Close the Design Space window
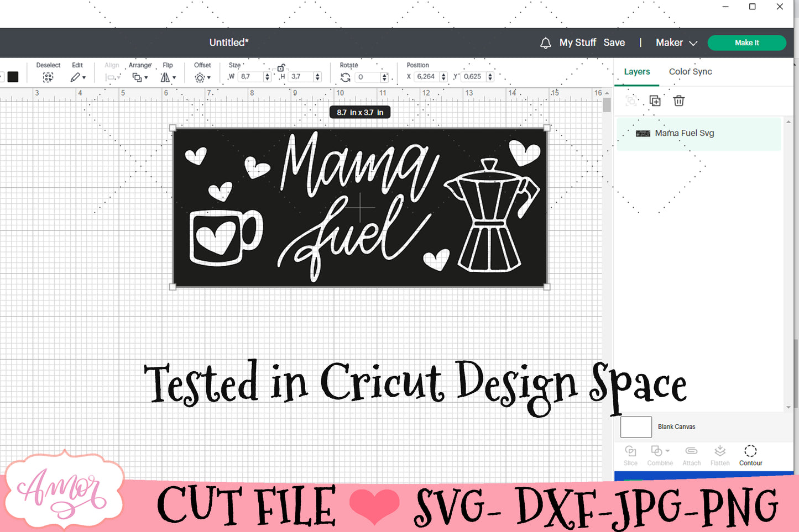This screenshot has height=532, width=799. tap(780, 7)
